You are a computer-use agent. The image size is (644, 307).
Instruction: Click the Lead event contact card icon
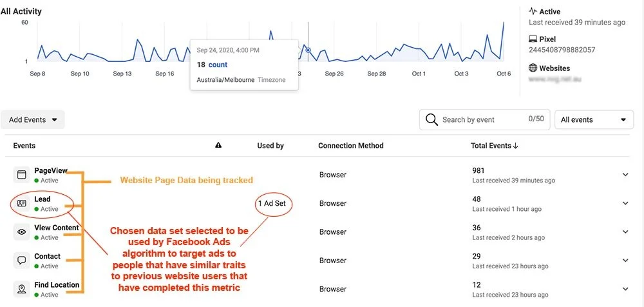pyautogui.click(x=21, y=203)
